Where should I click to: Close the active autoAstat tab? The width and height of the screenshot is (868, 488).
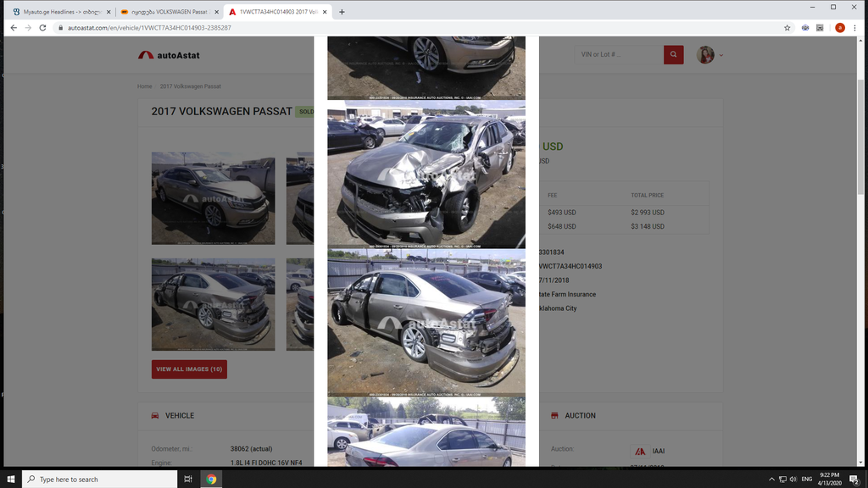click(x=325, y=12)
